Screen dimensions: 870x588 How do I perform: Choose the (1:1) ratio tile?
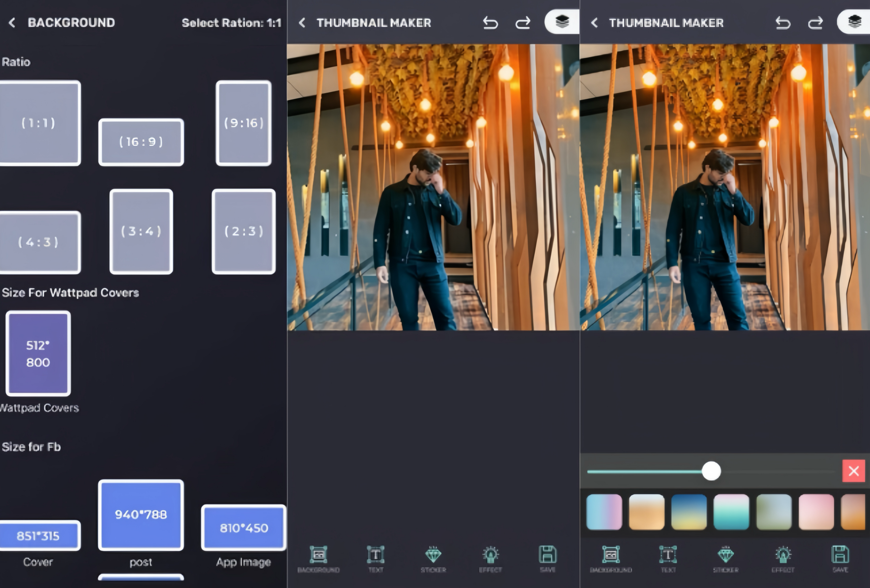click(x=39, y=123)
